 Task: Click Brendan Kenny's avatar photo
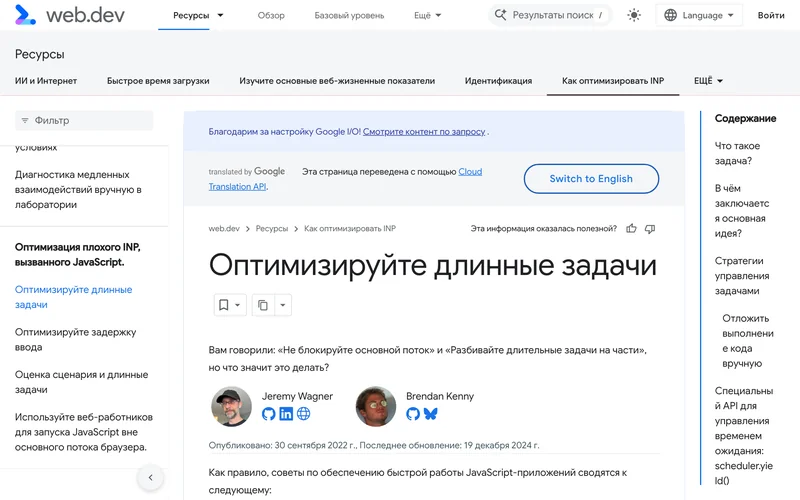376,406
